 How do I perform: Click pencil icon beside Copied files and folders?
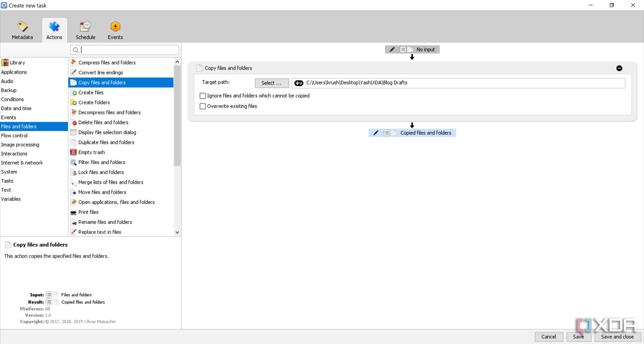coord(376,133)
